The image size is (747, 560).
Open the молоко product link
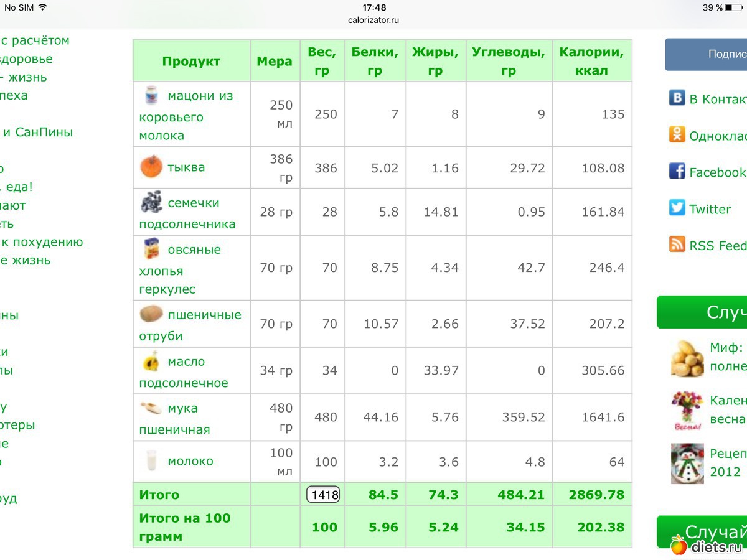tap(190, 461)
